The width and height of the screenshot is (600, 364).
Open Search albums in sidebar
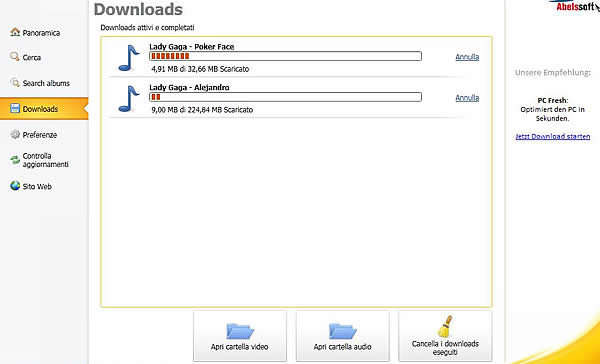[x=46, y=83]
